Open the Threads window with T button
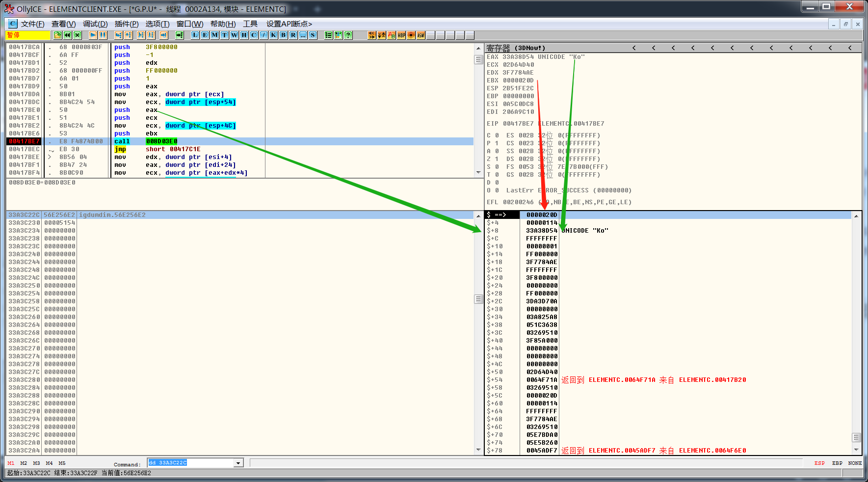 [x=225, y=35]
